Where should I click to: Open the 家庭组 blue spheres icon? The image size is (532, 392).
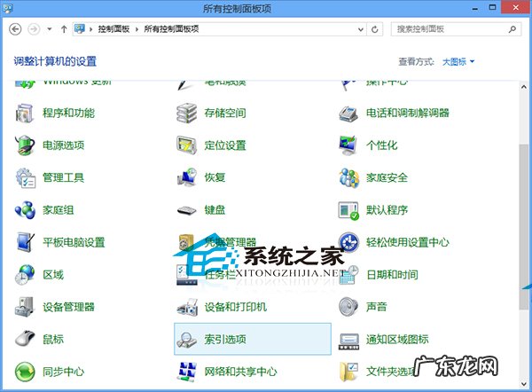tap(25, 209)
